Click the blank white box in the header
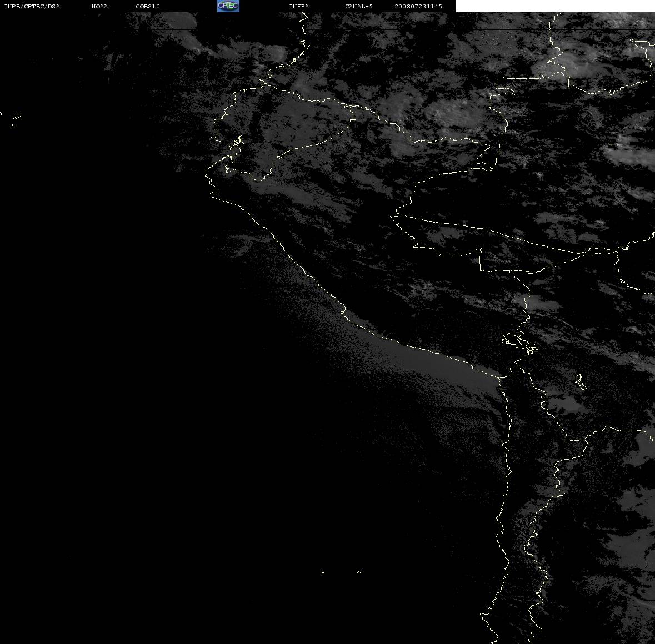655x644 pixels. [x=555, y=6]
